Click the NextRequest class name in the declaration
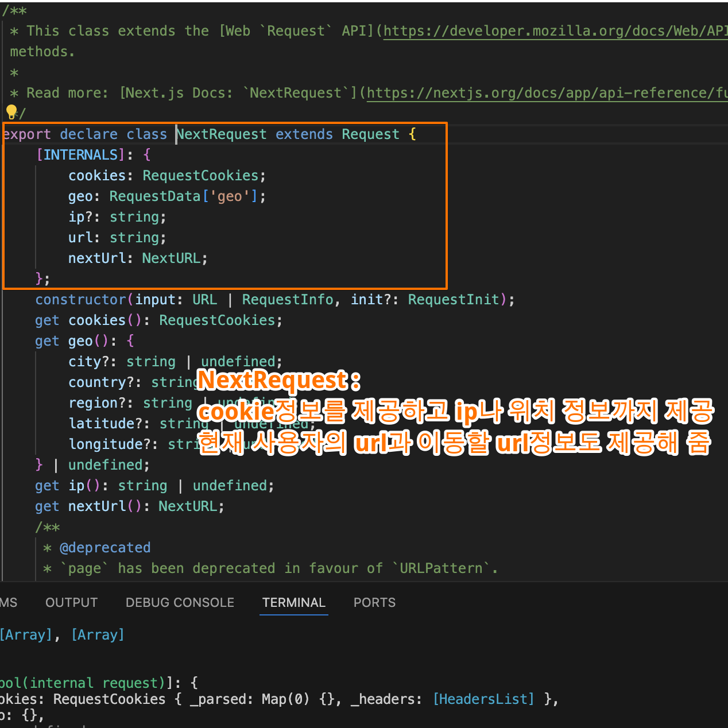The image size is (728, 728). 222,134
